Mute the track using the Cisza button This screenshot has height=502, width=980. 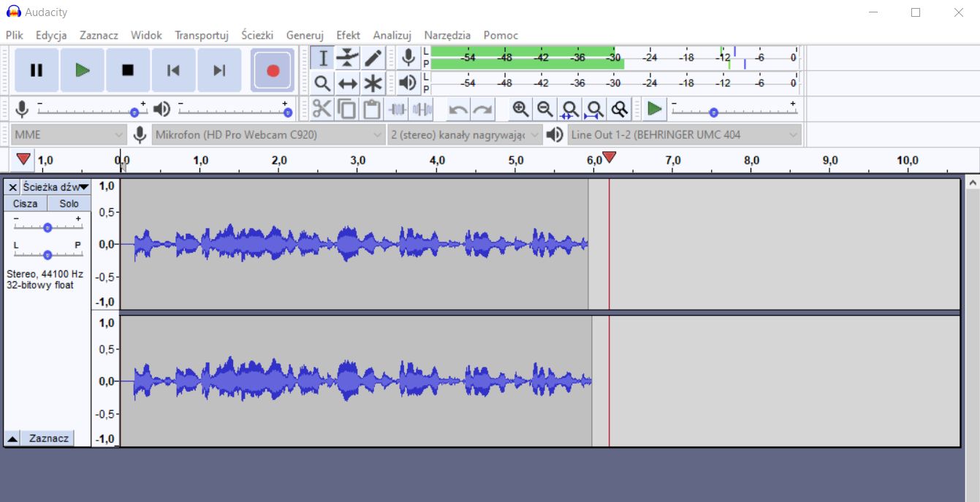coord(26,203)
